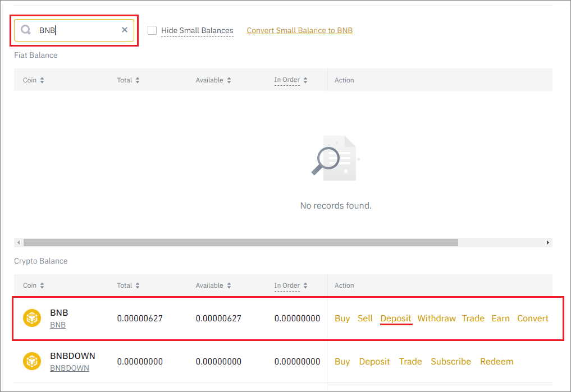Screen dimensions: 571x392
Task: Click the BNB coin logo icon
Action: click(x=32, y=318)
